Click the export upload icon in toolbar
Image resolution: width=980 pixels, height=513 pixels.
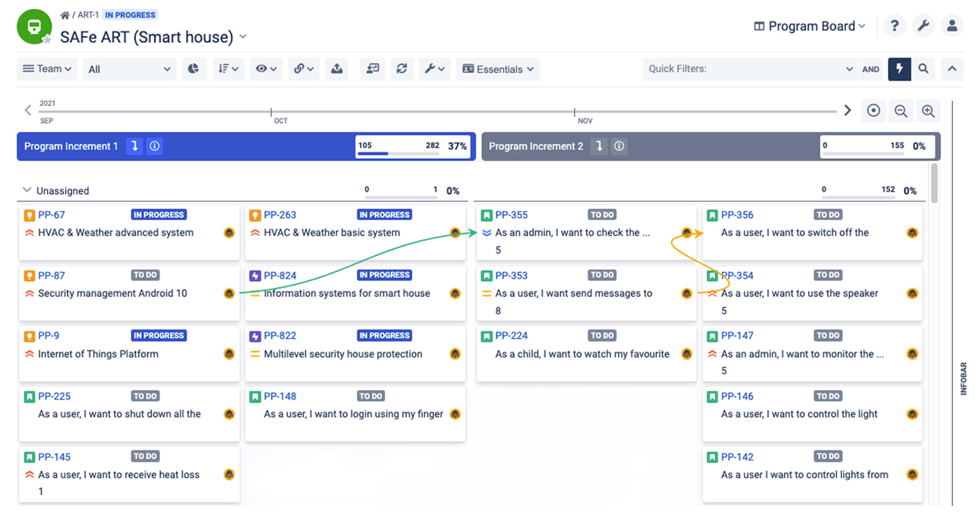(337, 69)
